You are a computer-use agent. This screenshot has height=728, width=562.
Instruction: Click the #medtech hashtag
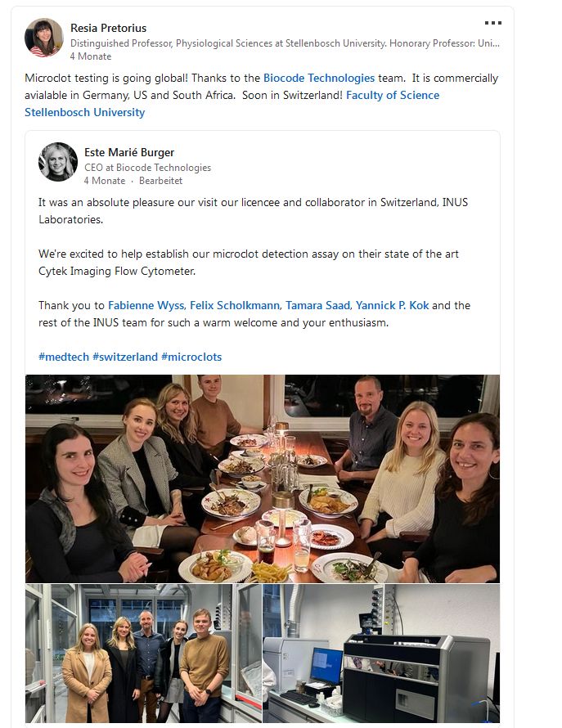(x=64, y=357)
